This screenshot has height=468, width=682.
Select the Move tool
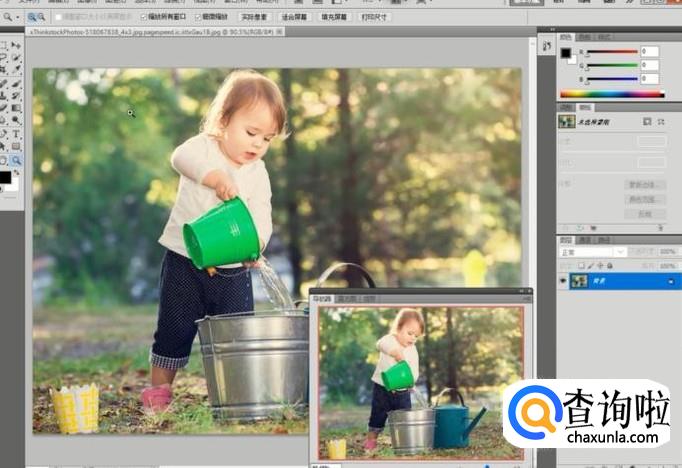point(16,45)
